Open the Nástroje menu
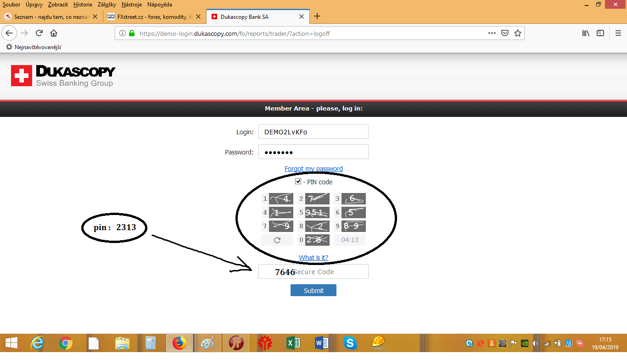This screenshot has height=364, width=627. point(133,5)
